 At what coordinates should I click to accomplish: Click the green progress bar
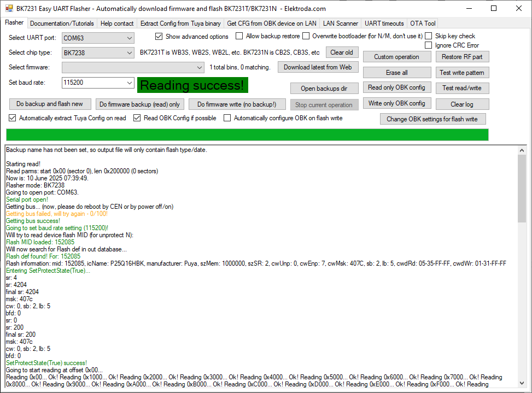pos(247,134)
